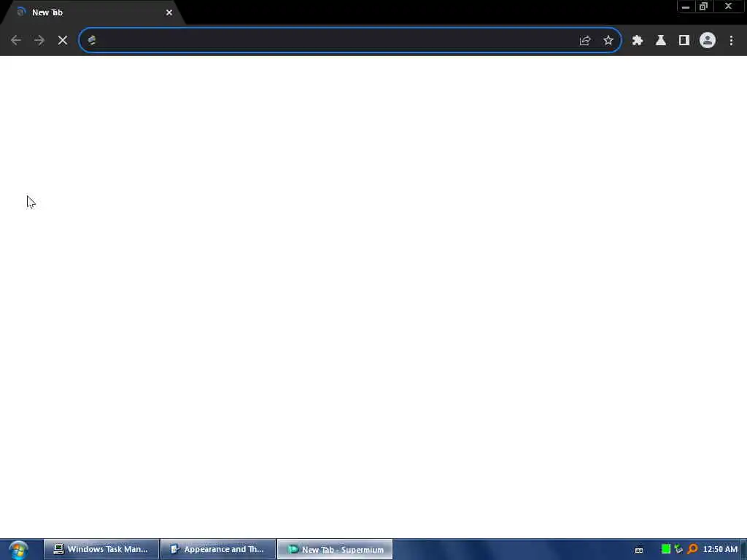Viewport: 747px width, 560px height.
Task: Open Extensions puzzle icon
Action: coord(638,41)
